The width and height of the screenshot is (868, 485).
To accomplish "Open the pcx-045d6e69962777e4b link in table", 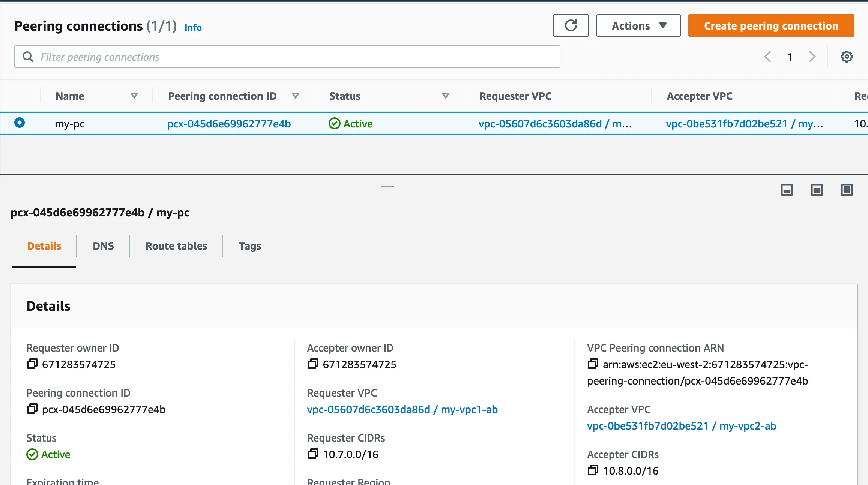I will 229,124.
